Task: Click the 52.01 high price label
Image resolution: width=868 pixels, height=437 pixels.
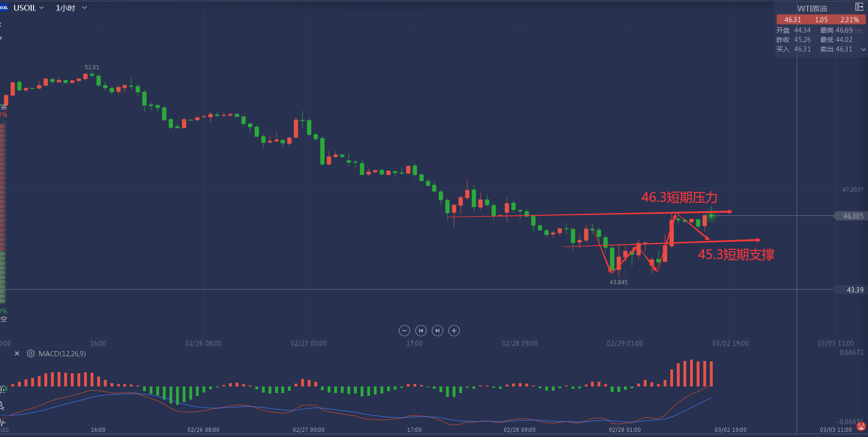Action: click(x=92, y=68)
